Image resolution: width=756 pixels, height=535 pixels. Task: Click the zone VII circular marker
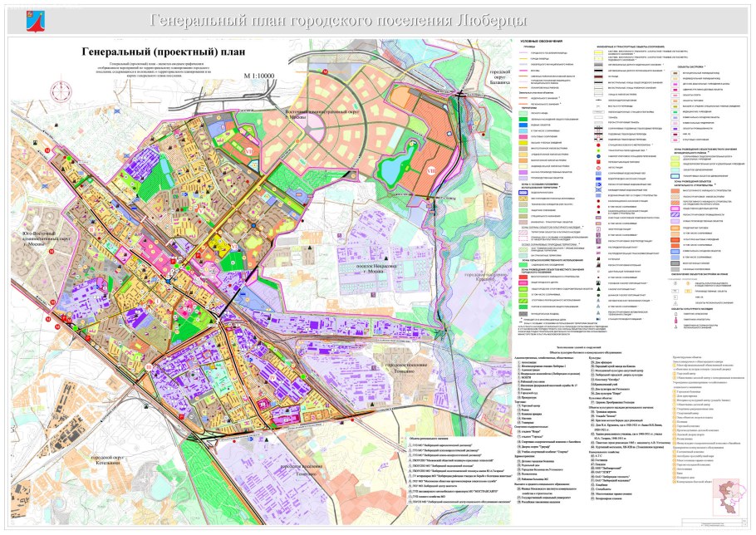pyautogui.click(x=249, y=152)
